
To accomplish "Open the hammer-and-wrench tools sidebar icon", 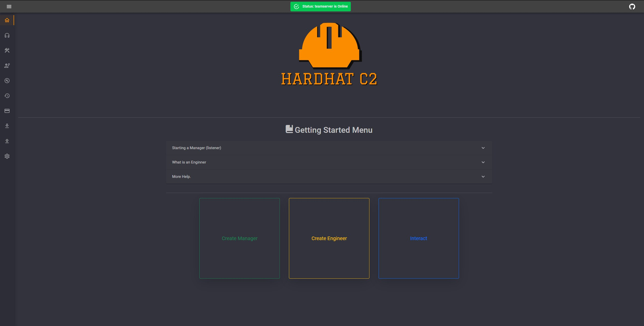I will [7, 50].
